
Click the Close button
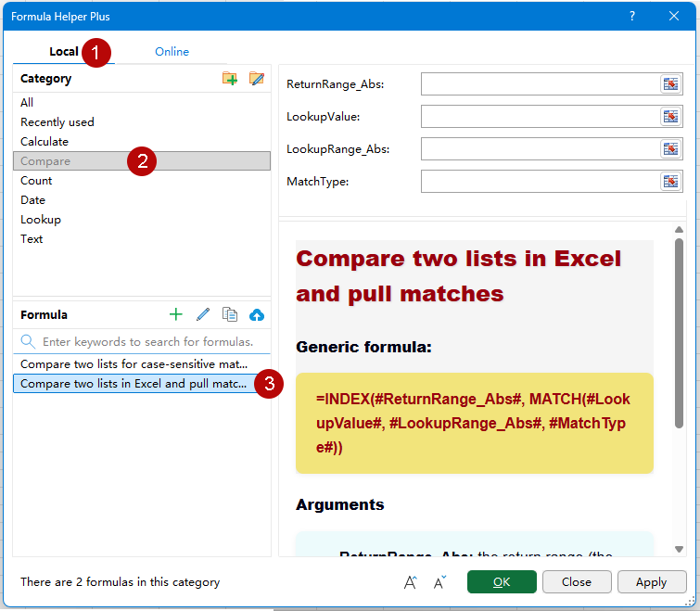(x=577, y=582)
